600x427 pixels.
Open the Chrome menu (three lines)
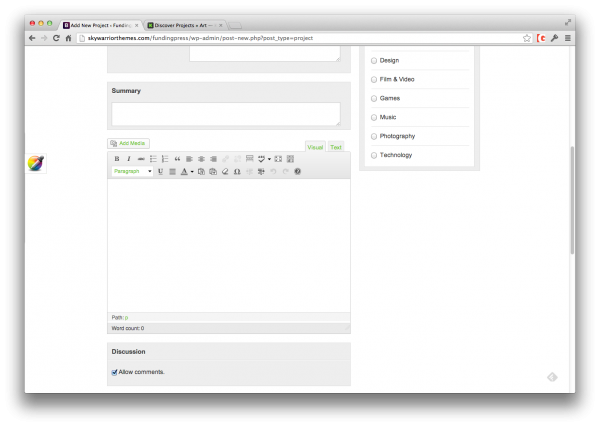[568, 38]
